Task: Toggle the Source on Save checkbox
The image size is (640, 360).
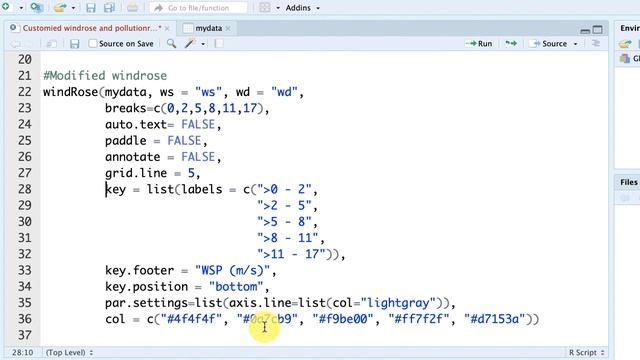Action: click(93, 43)
